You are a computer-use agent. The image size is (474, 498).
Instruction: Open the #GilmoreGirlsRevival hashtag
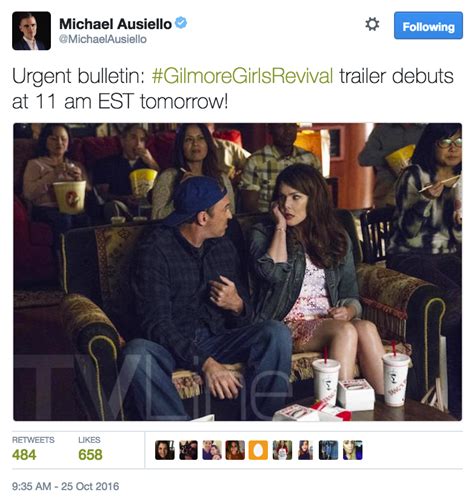pyautogui.click(x=242, y=76)
